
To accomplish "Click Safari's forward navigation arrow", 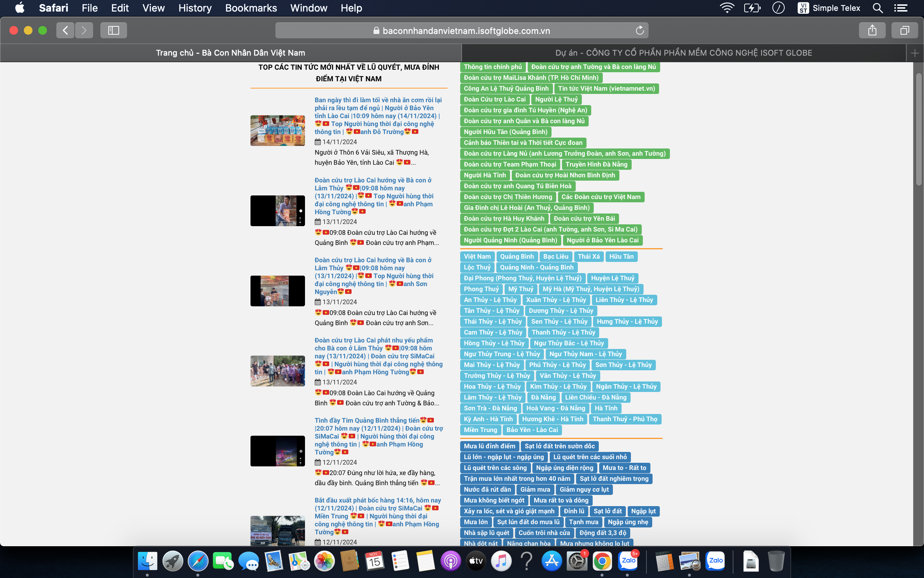I will pos(84,30).
